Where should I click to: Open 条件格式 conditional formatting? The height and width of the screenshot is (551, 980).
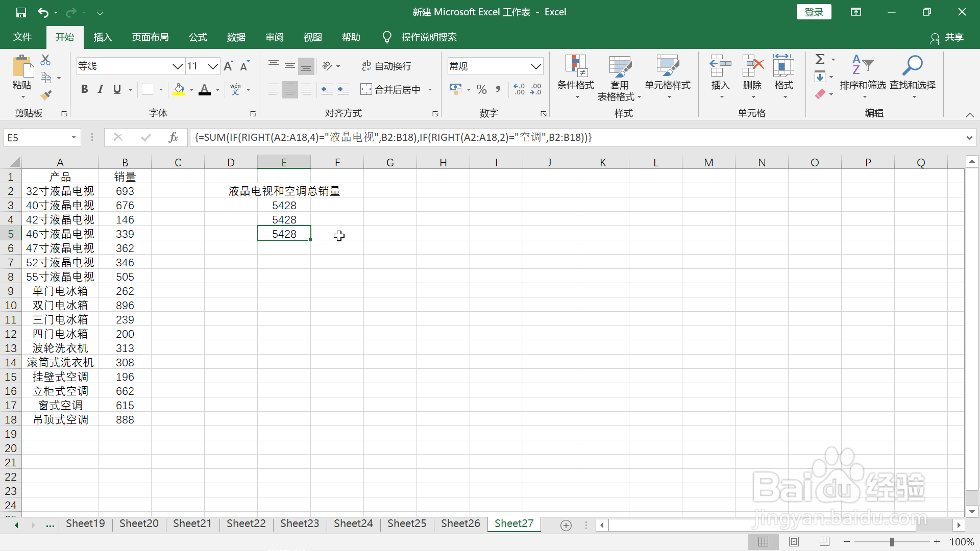(x=576, y=78)
